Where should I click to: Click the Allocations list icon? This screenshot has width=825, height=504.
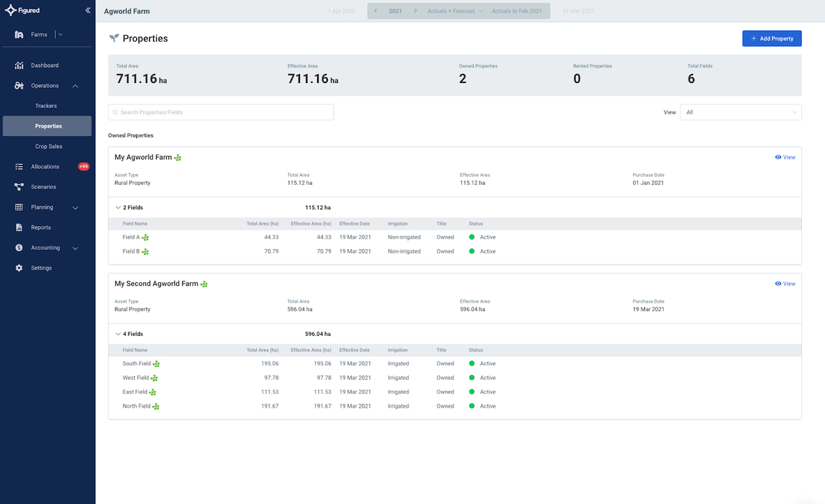19,167
